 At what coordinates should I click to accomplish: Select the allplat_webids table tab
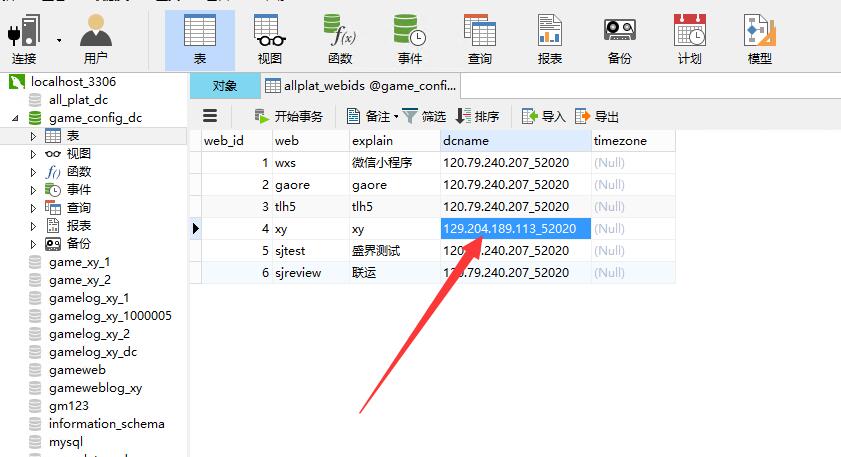(x=360, y=86)
